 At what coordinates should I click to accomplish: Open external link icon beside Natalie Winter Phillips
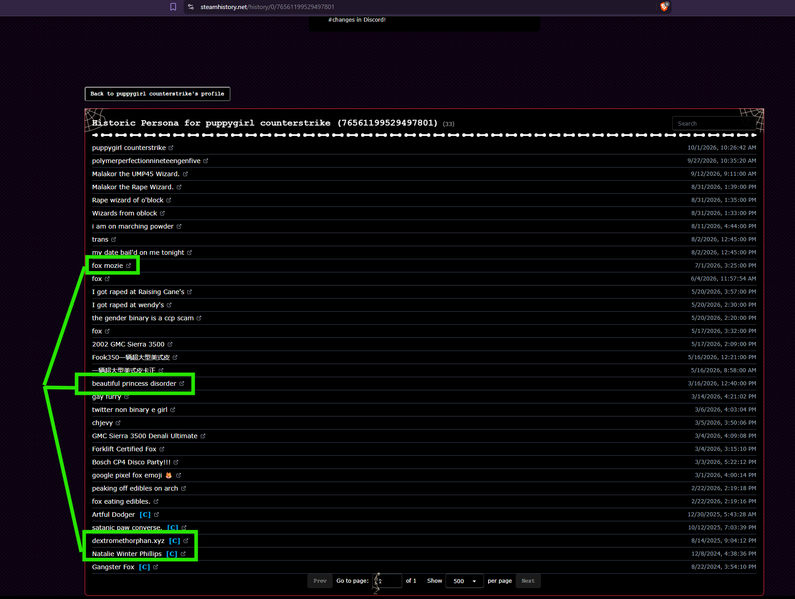183,554
